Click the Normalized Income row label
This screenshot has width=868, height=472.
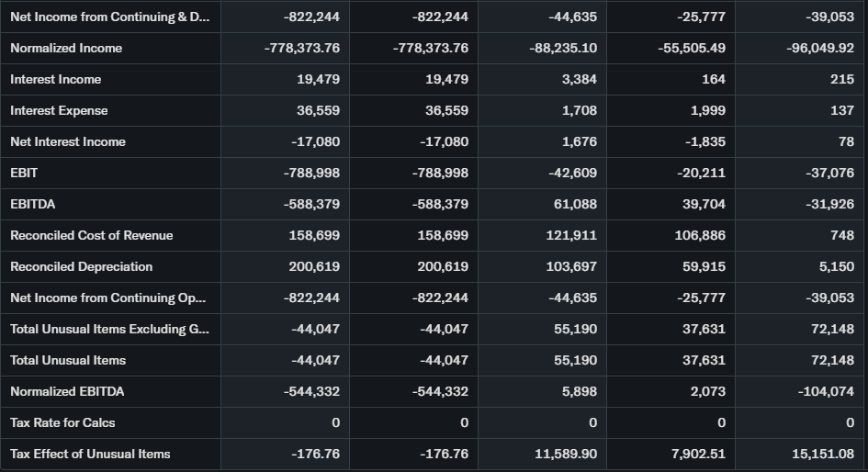pos(66,48)
